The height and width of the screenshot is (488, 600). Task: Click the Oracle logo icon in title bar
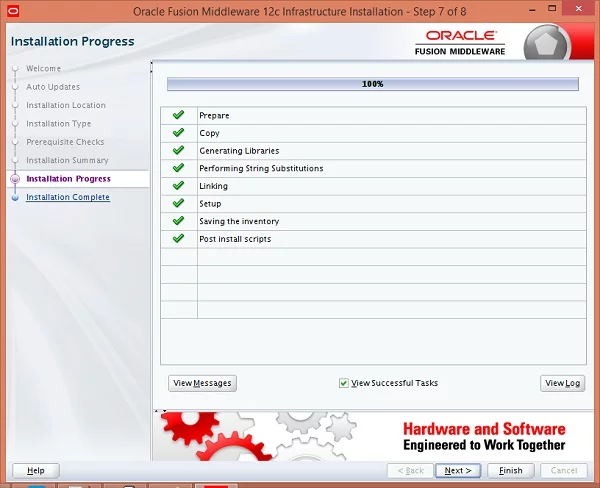(13, 11)
